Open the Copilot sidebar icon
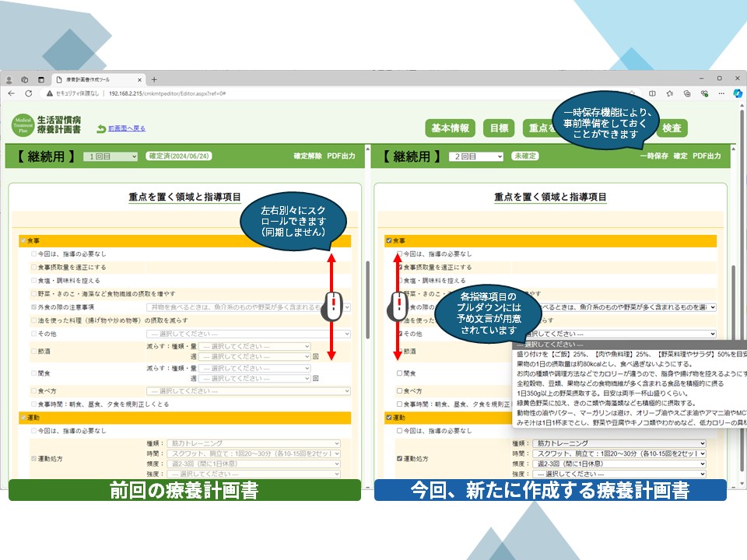Screen dimensions: 747x560 point(738,93)
